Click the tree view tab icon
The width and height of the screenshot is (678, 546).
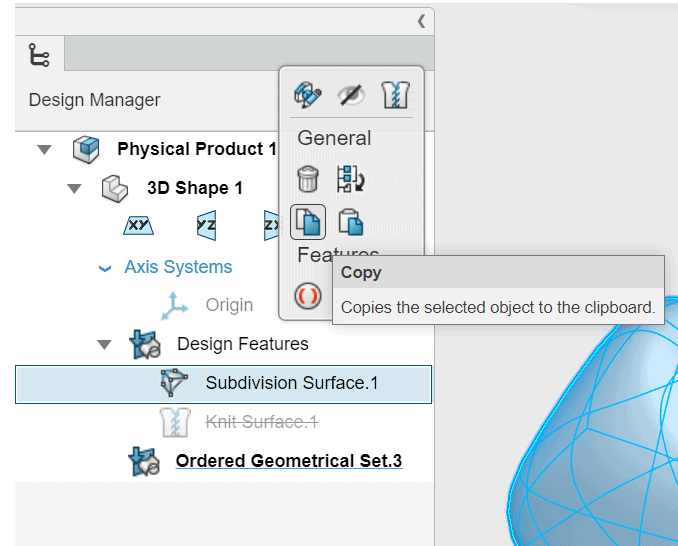pyautogui.click(x=39, y=55)
